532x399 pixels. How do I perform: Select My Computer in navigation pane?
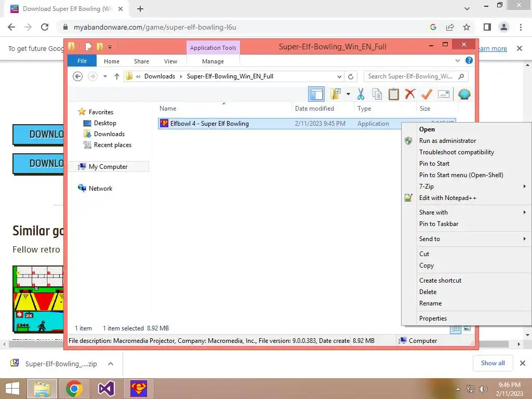coord(108,167)
